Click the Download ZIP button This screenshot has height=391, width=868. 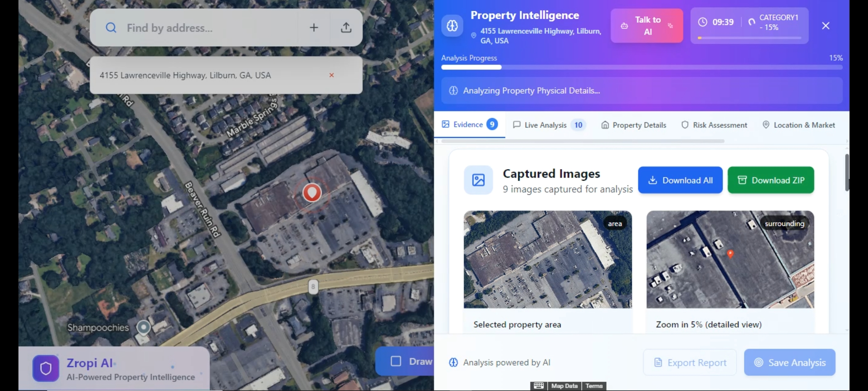(771, 180)
